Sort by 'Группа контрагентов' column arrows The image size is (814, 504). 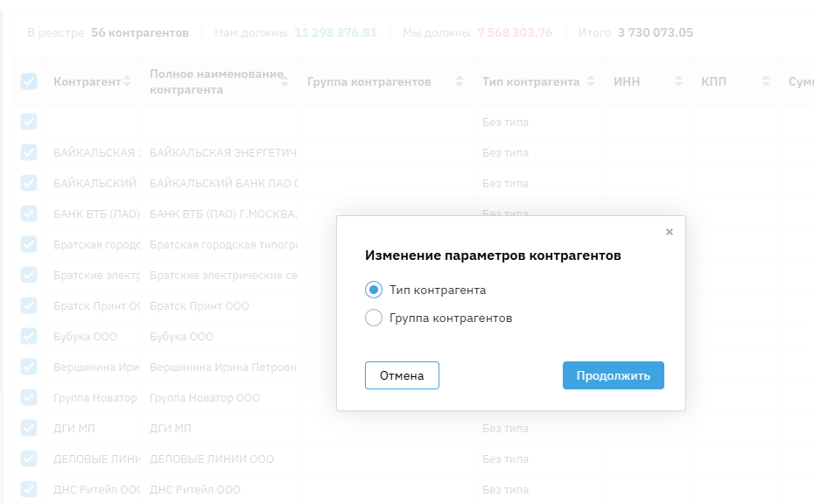459,81
